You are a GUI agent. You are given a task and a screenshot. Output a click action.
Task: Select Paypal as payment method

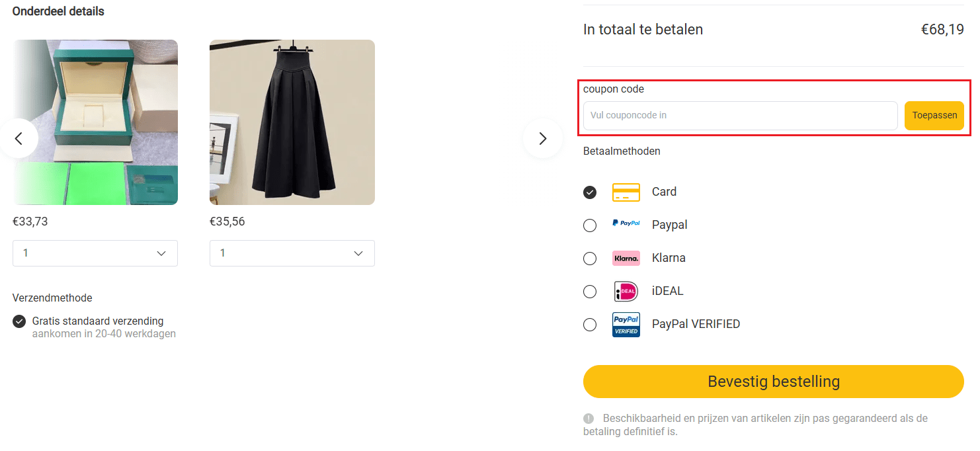coord(590,225)
